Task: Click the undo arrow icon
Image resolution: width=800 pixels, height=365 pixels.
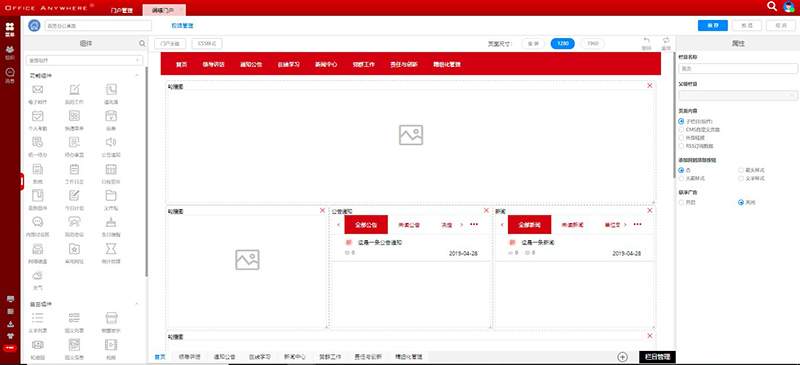Action: pyautogui.click(x=647, y=40)
